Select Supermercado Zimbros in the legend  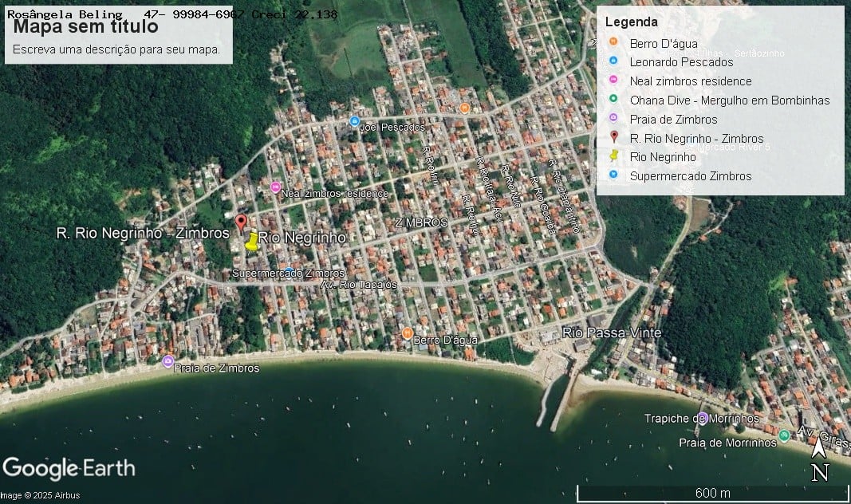(691, 175)
